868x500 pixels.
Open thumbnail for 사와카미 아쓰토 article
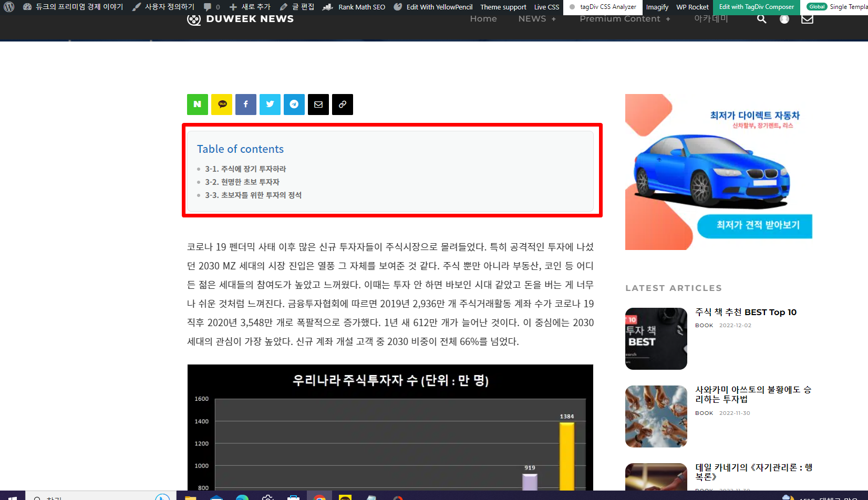click(x=656, y=416)
